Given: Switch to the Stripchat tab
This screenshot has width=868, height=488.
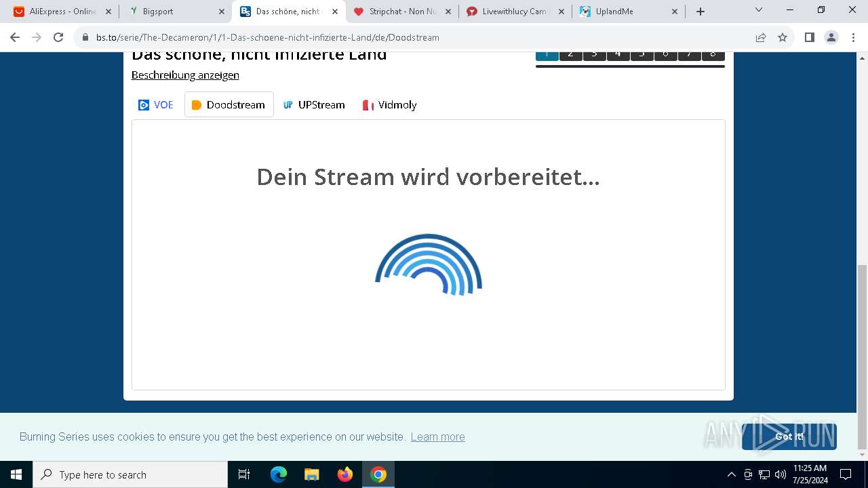Looking at the screenshot, I should 401,12.
